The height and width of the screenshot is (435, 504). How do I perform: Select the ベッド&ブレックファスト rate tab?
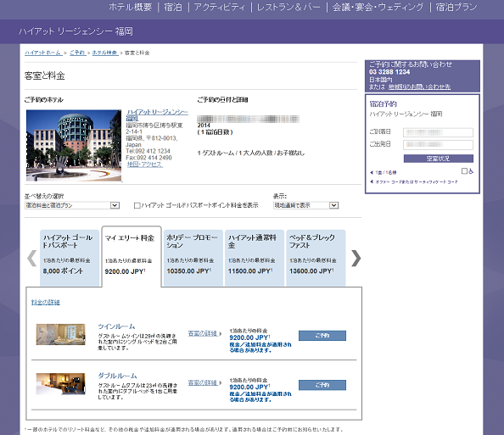[316, 258]
